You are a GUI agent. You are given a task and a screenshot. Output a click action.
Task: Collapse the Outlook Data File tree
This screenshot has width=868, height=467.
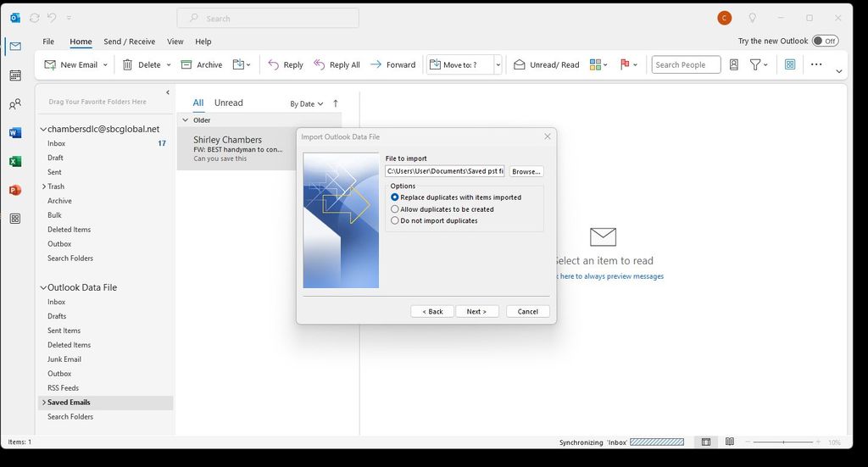[x=42, y=287]
